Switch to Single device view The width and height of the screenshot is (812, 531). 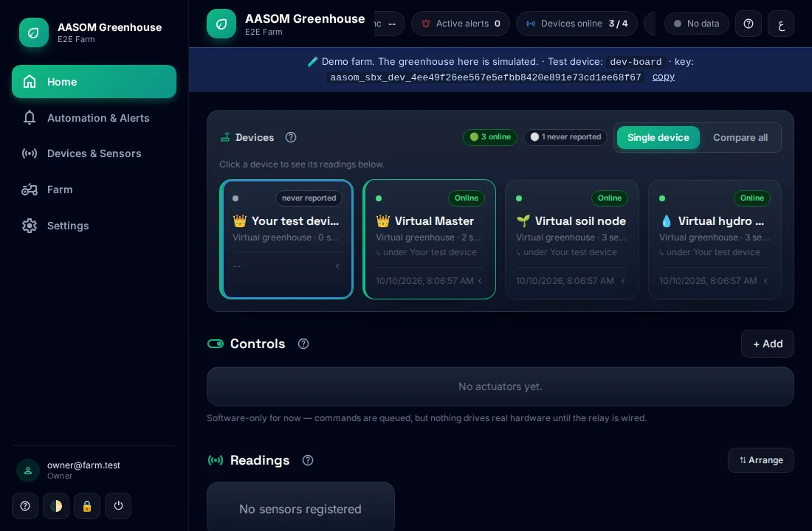(658, 138)
